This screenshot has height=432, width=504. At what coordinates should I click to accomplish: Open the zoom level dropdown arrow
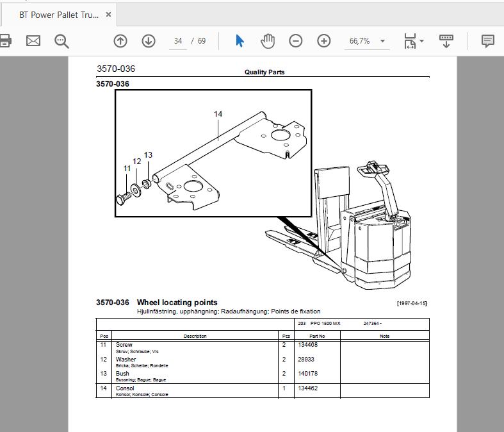382,41
